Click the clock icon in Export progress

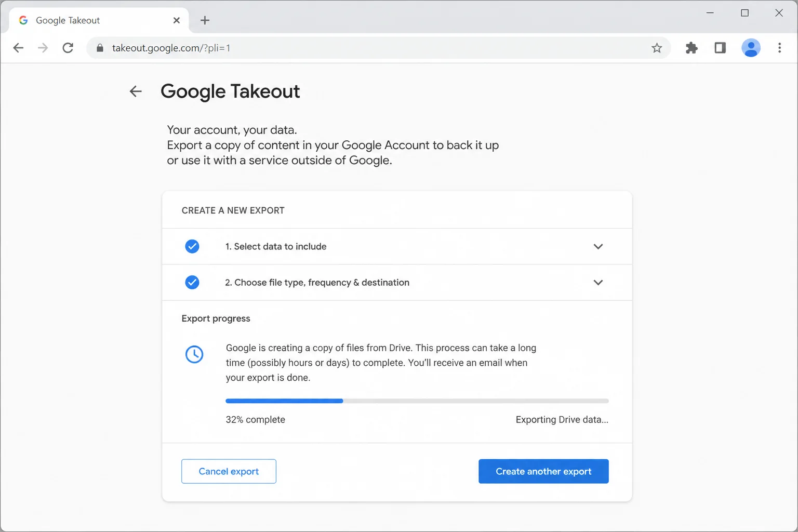point(194,354)
